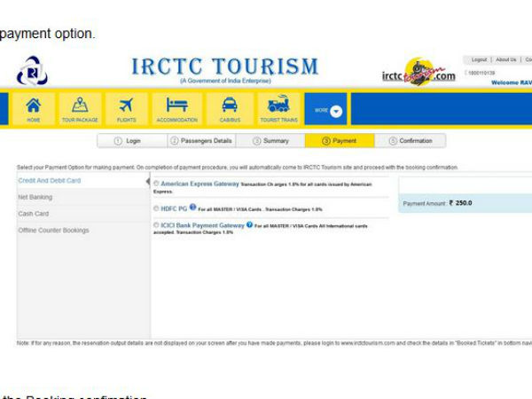
Task: Click the irctctourism.com logo
Action: pyautogui.click(x=419, y=74)
